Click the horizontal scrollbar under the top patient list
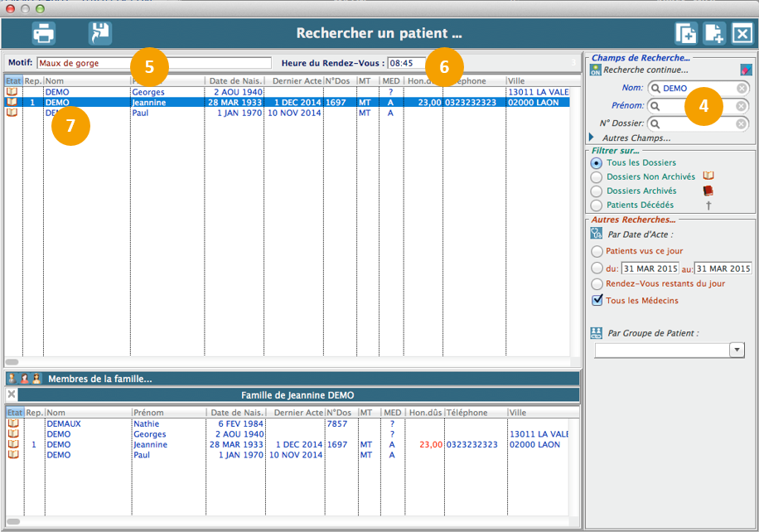The image size is (759, 532). click(13, 362)
